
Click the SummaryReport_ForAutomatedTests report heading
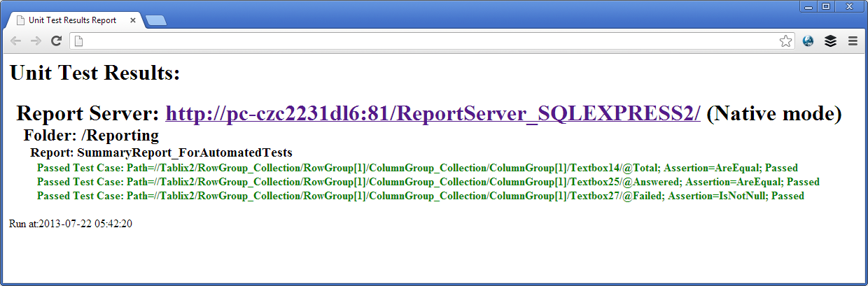[161, 152]
